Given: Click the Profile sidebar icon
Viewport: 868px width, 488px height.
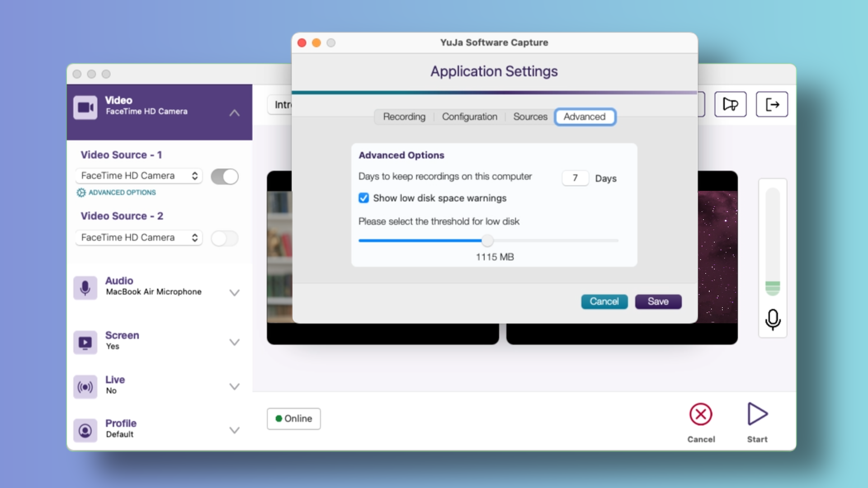Looking at the screenshot, I should [x=85, y=430].
